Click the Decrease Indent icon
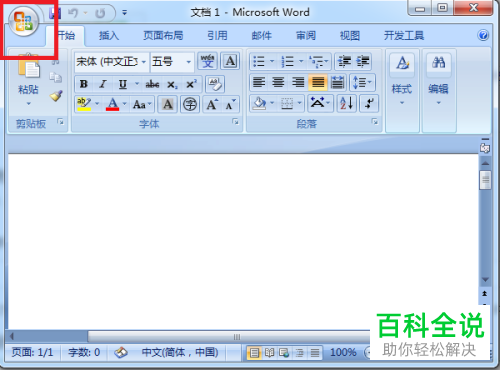Viewport: 500px width, 370px height. [344, 61]
